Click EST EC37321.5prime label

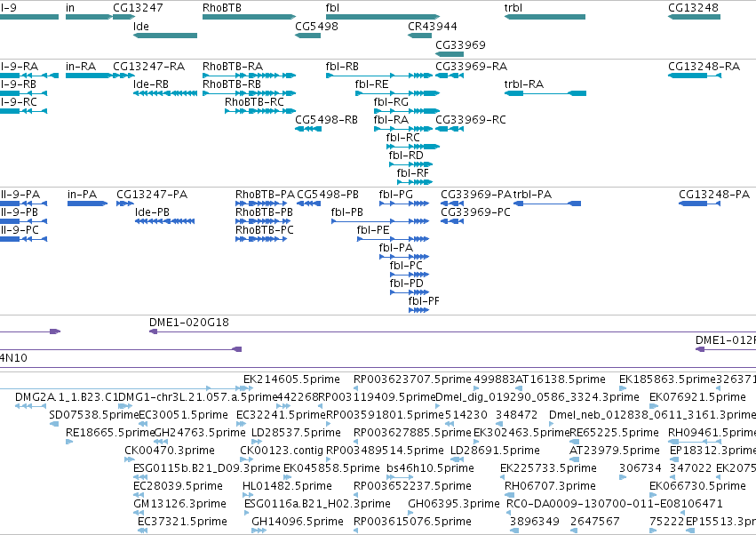coord(182,522)
